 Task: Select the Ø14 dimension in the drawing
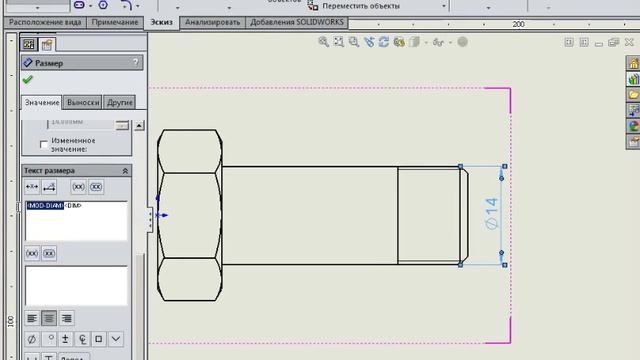coord(491,214)
